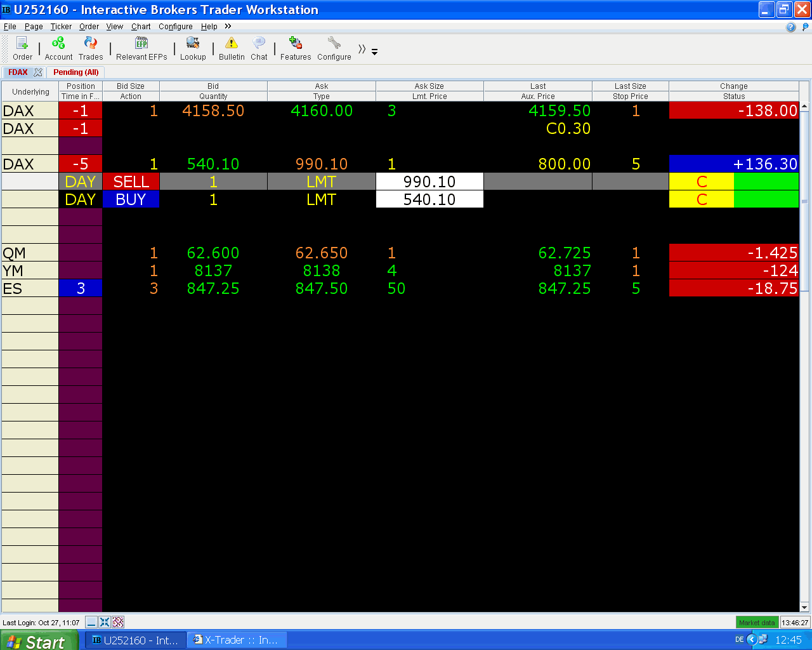Click scrollbar down arrow

804,607
